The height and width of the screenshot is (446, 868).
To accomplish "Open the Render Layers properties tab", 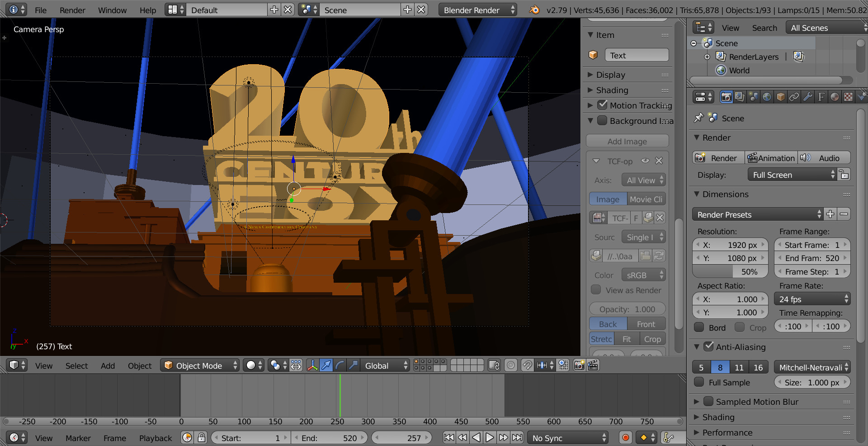I will click(x=740, y=97).
